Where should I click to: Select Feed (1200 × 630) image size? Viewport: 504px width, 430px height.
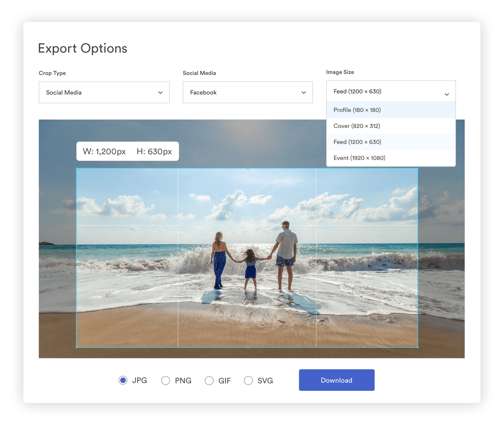coord(390,142)
